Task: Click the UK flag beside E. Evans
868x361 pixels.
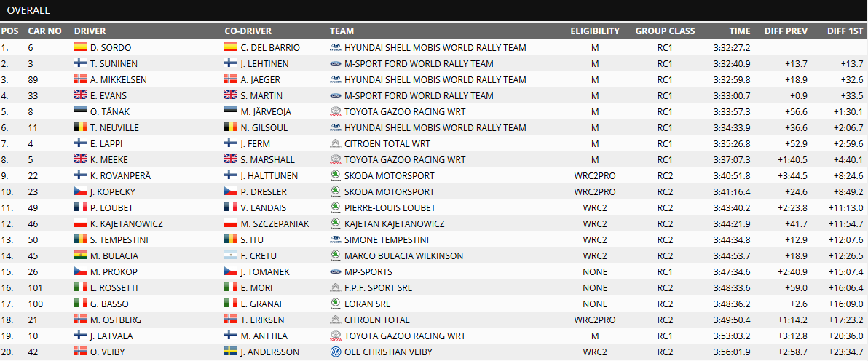Action: coord(80,96)
